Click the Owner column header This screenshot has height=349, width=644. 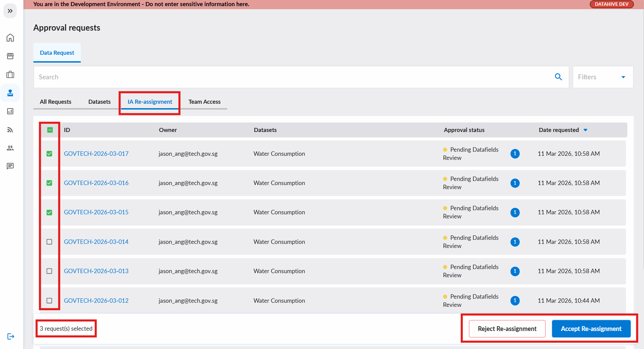(168, 130)
